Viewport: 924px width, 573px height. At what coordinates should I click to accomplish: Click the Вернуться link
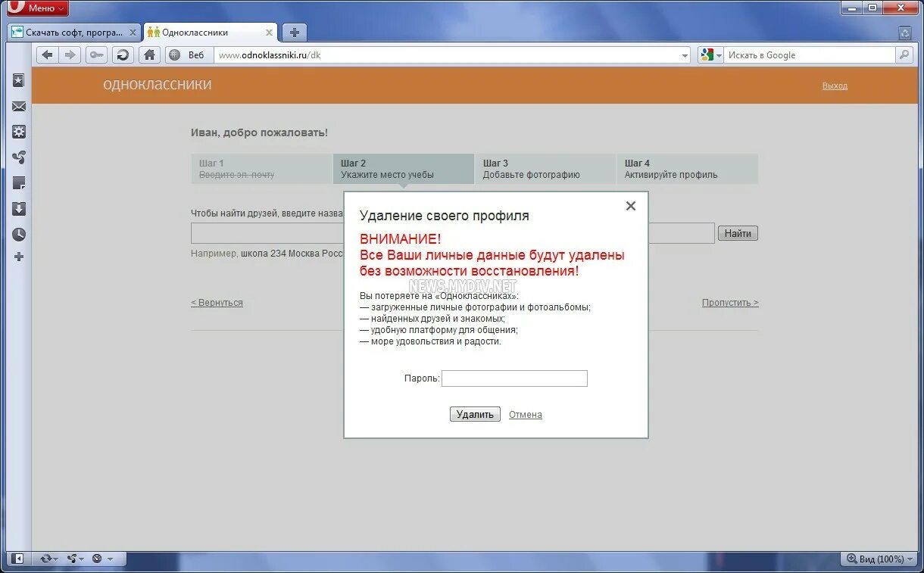pyautogui.click(x=217, y=303)
